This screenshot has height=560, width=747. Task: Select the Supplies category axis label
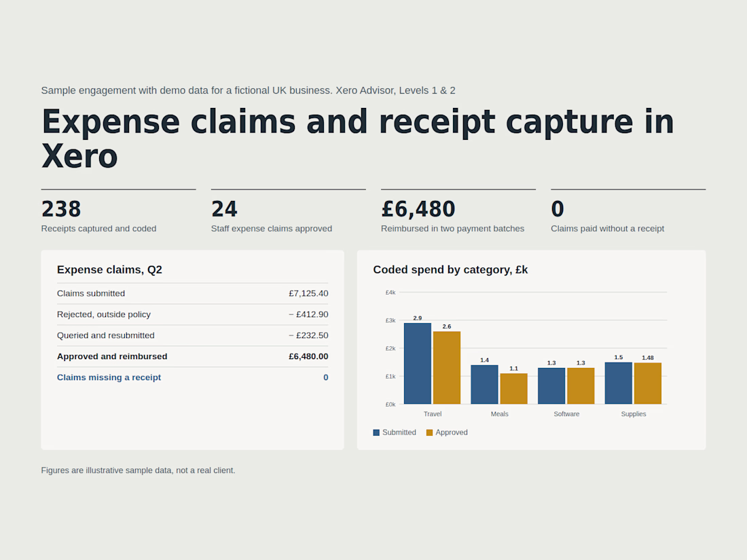click(x=634, y=414)
